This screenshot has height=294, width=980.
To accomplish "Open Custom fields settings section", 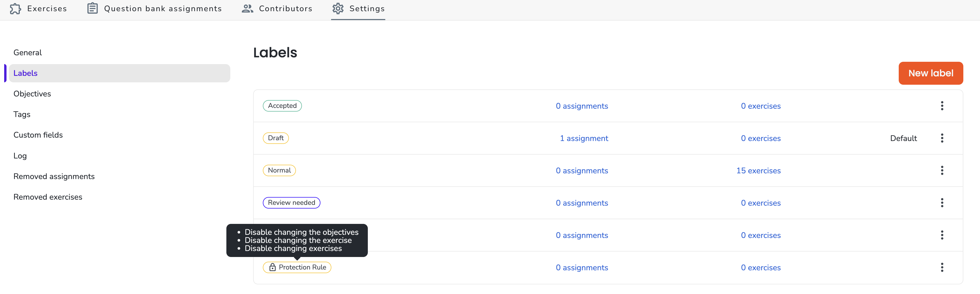I will [x=38, y=135].
